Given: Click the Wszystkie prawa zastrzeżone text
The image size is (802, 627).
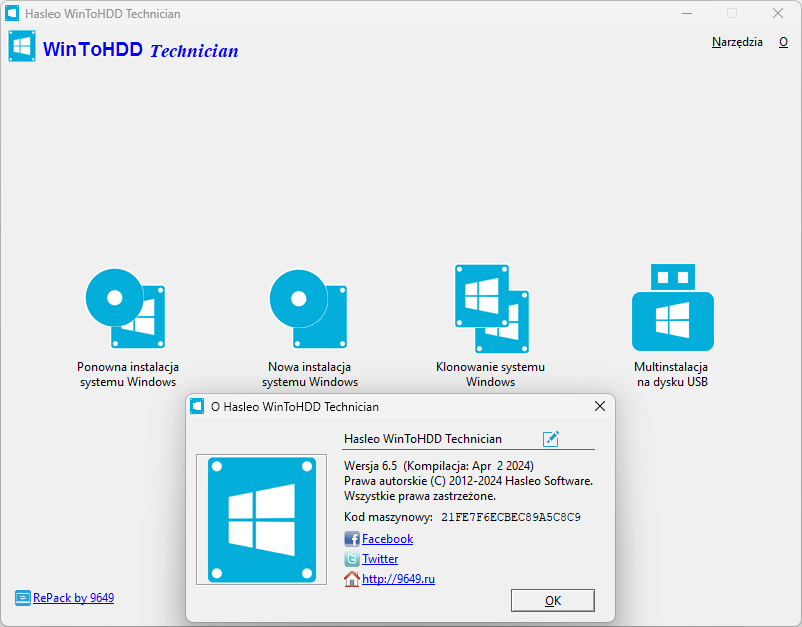Looking at the screenshot, I should (420, 496).
